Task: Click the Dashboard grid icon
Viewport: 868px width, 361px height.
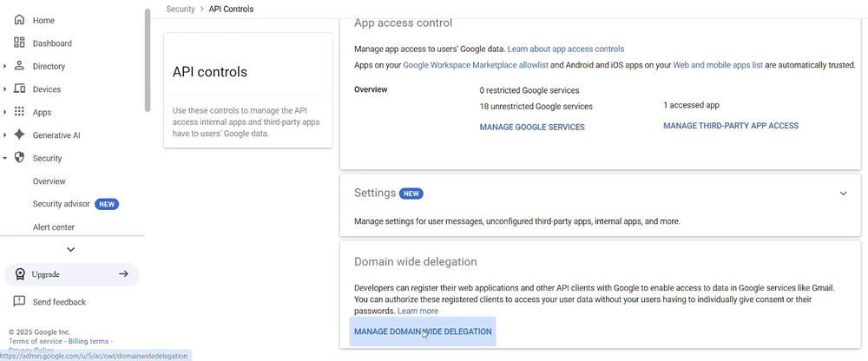Action: [x=19, y=43]
